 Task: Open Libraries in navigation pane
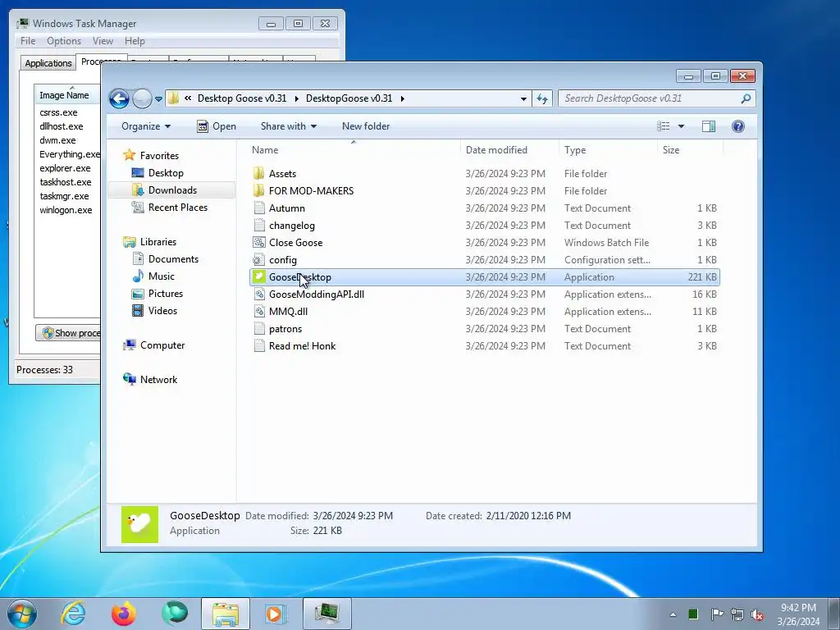158,242
